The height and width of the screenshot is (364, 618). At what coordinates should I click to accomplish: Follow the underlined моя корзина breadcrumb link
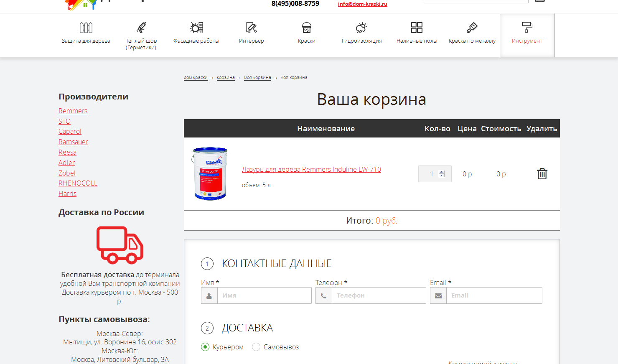pyautogui.click(x=257, y=78)
